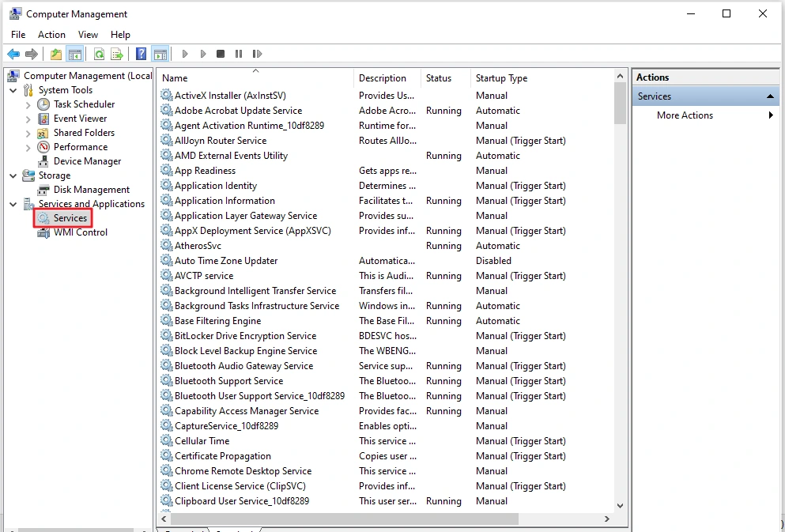Expand the Task Scheduler node
The height and width of the screenshot is (532, 785).
[28, 105]
